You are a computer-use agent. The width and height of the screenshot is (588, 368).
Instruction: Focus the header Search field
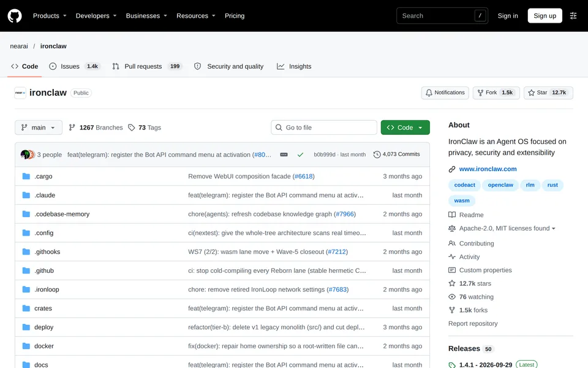click(442, 16)
